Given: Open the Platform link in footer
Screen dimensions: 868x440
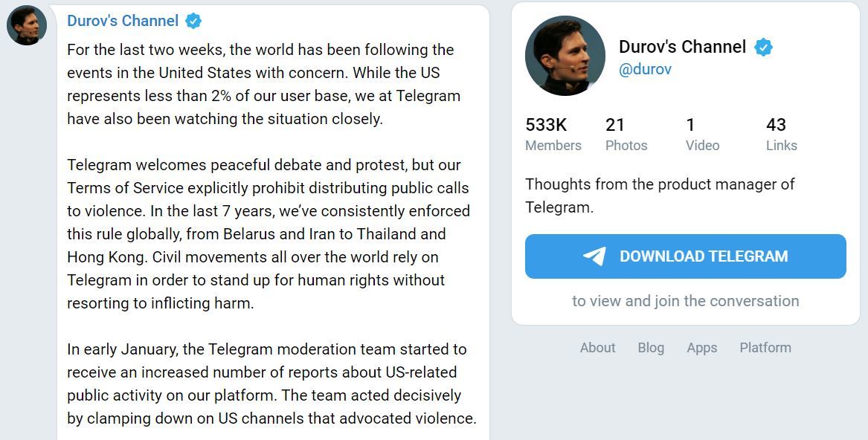Looking at the screenshot, I should click(765, 347).
